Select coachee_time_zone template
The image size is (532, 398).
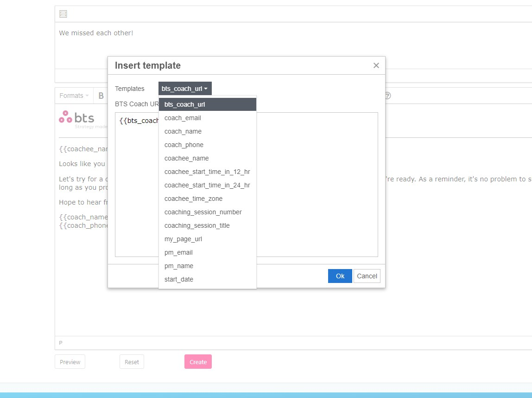click(207, 199)
